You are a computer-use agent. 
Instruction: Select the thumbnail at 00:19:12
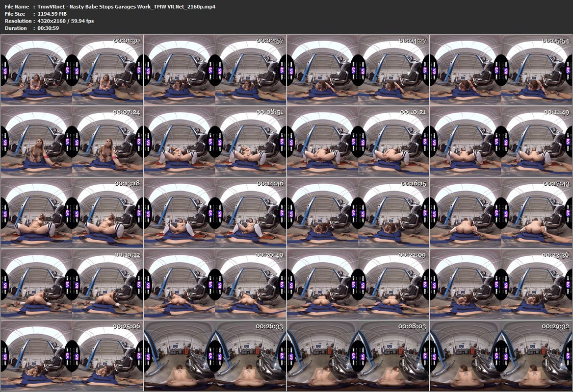72,284
